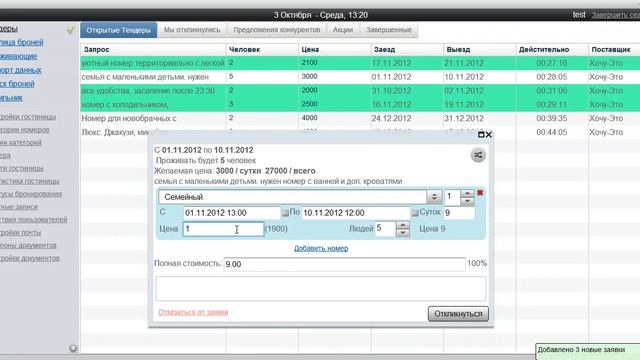
Task: Click the round icon at the sidebar bottom
Action: [x=73, y=348]
